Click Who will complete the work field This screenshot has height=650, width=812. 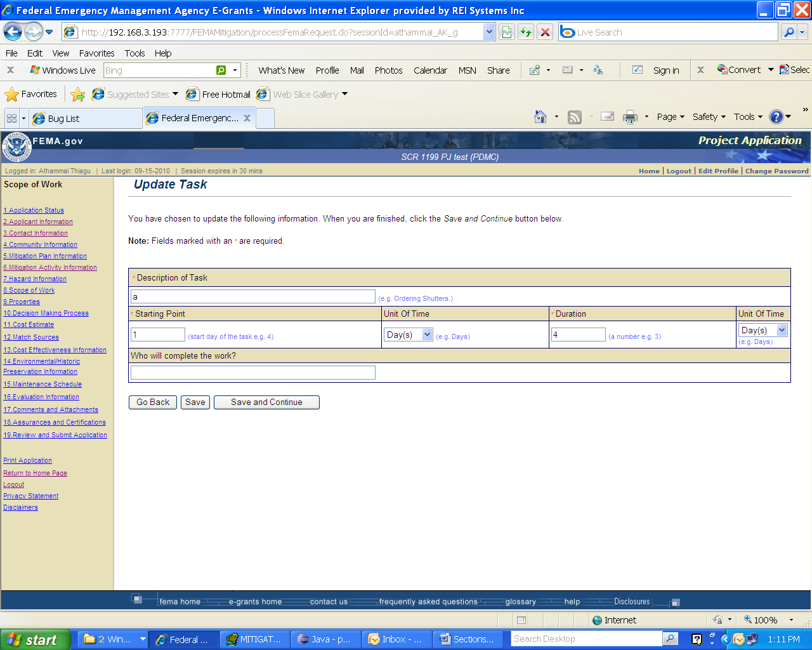[x=253, y=373]
